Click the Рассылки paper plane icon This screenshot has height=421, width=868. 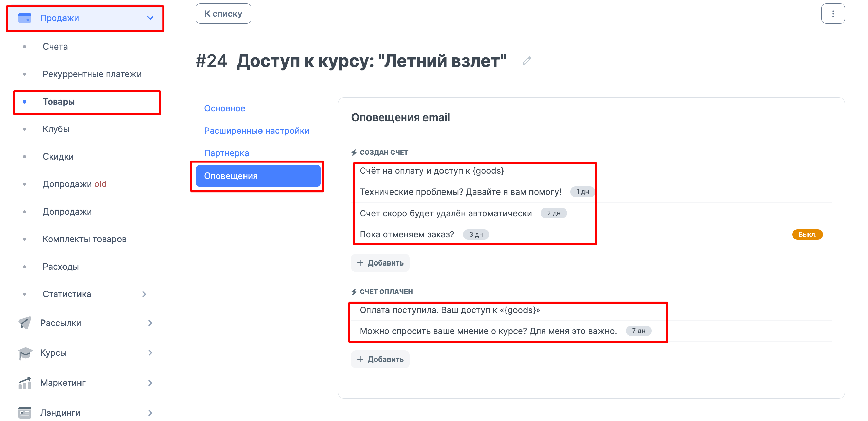point(25,323)
